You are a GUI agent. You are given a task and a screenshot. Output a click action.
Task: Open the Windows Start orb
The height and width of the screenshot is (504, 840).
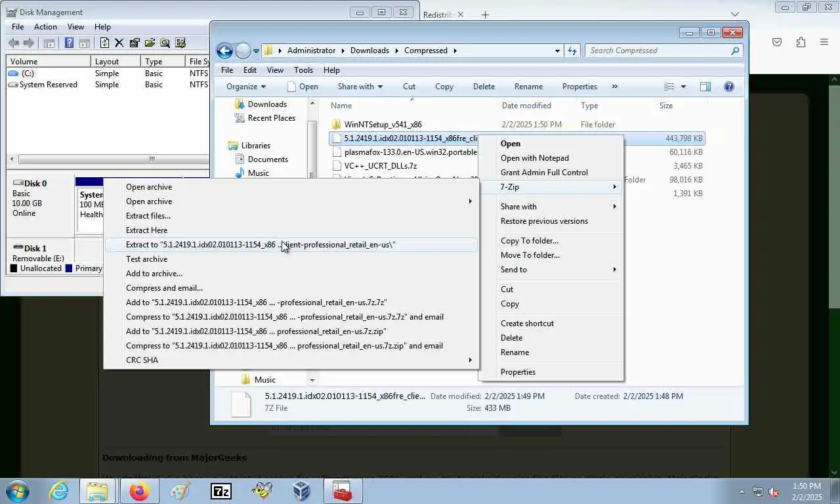coord(18,491)
